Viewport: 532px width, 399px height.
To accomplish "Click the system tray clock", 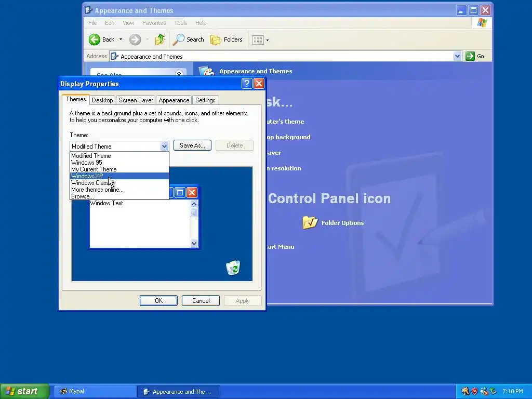I will point(512,391).
